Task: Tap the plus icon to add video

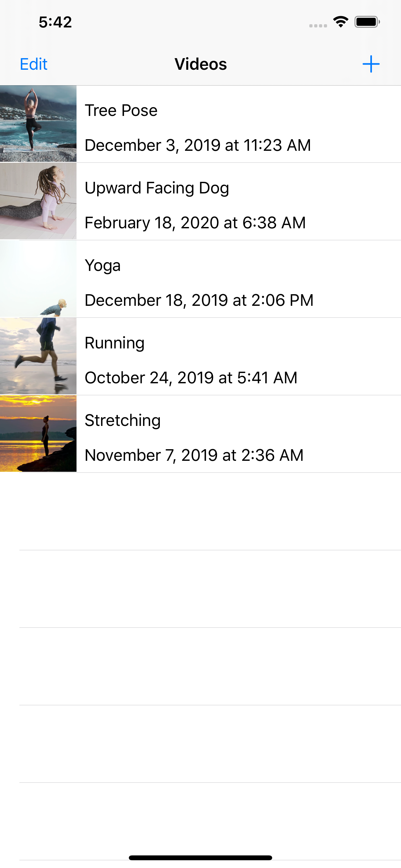Action: pyautogui.click(x=371, y=64)
